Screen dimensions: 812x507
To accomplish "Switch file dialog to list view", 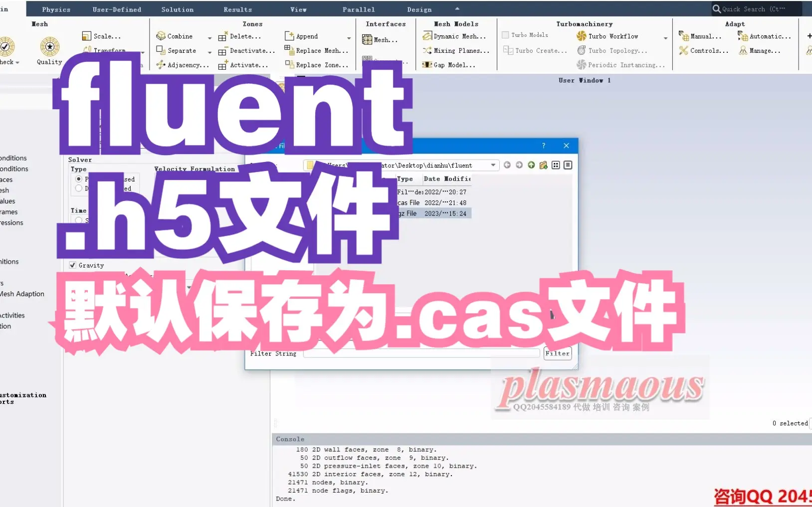I will pos(556,165).
